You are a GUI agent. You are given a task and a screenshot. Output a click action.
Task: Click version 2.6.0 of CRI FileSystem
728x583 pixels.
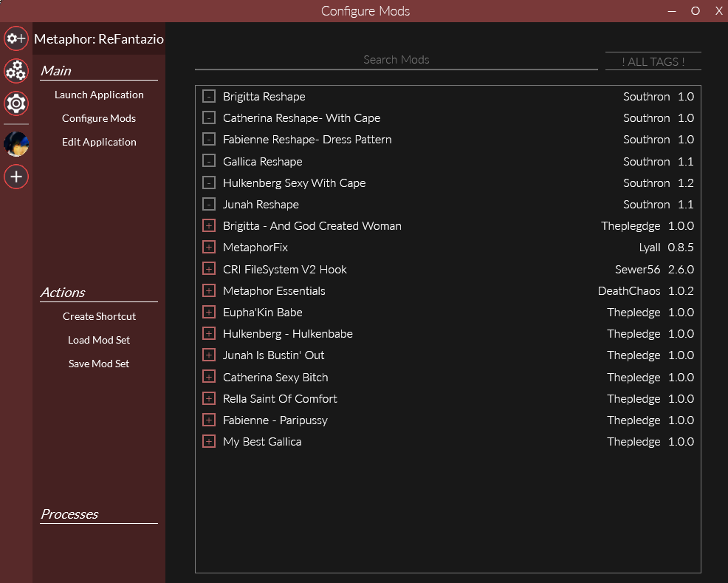[681, 270]
